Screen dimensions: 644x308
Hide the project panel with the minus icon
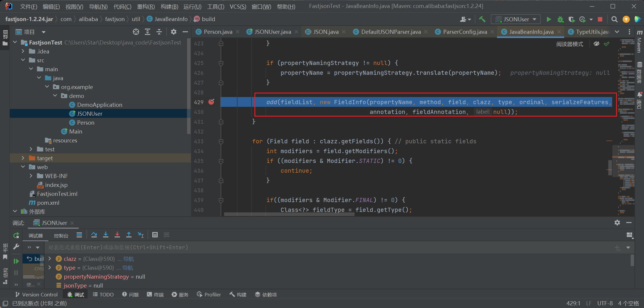[x=185, y=32]
